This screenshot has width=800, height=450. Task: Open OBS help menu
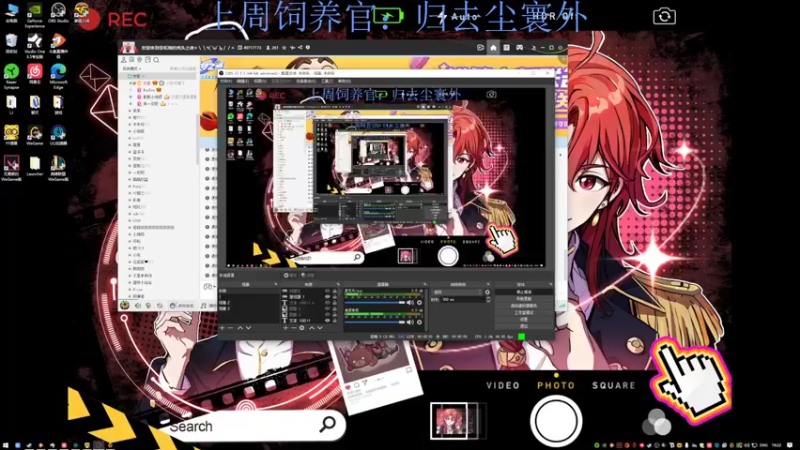(x=344, y=81)
